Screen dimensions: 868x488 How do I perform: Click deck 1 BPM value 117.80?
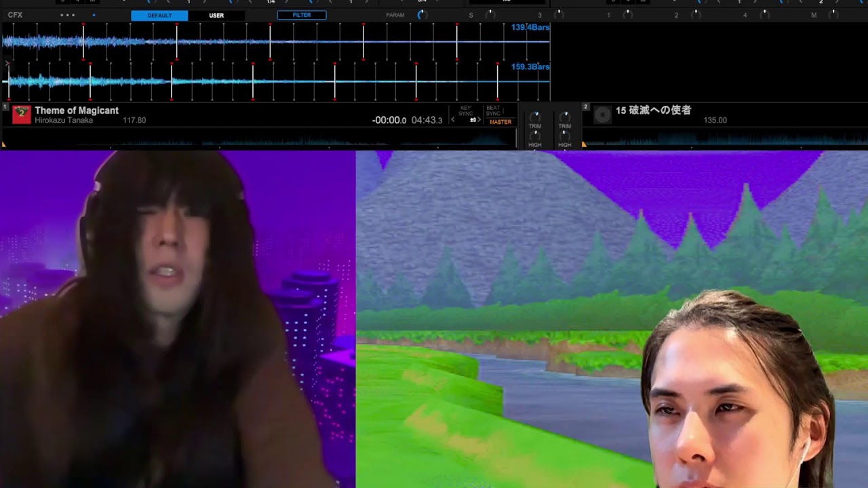coord(134,121)
